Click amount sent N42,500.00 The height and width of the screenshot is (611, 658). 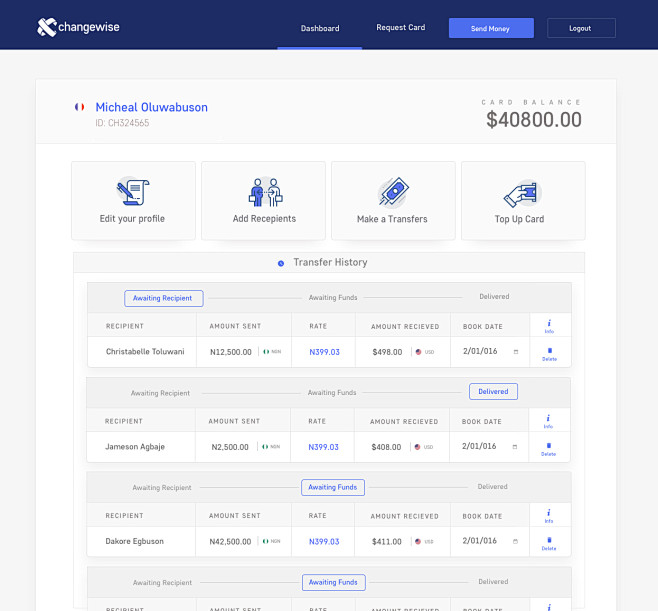230,541
